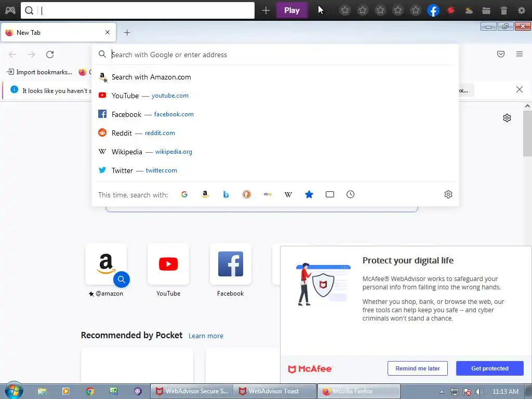Focus the top toolbar search box
Viewport: 532px width, 399px height.
137,10
